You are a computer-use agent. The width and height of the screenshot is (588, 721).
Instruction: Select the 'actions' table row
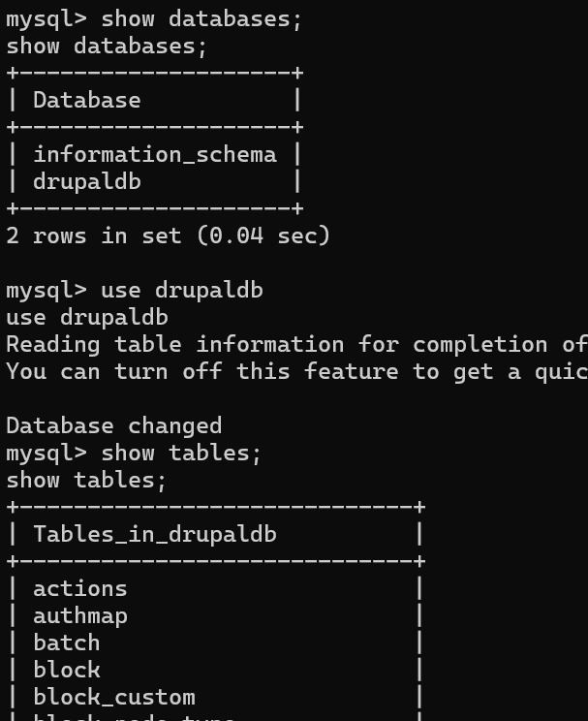pyautogui.click(x=79, y=588)
